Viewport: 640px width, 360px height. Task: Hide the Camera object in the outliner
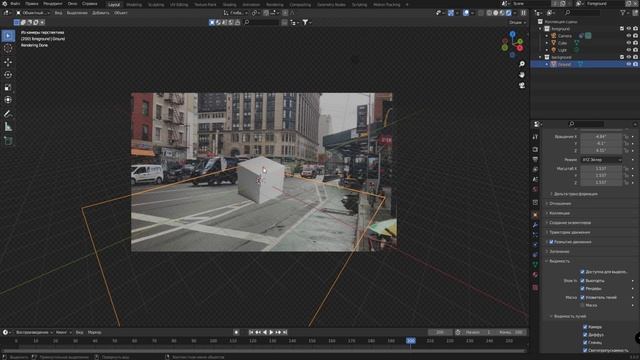click(x=629, y=36)
